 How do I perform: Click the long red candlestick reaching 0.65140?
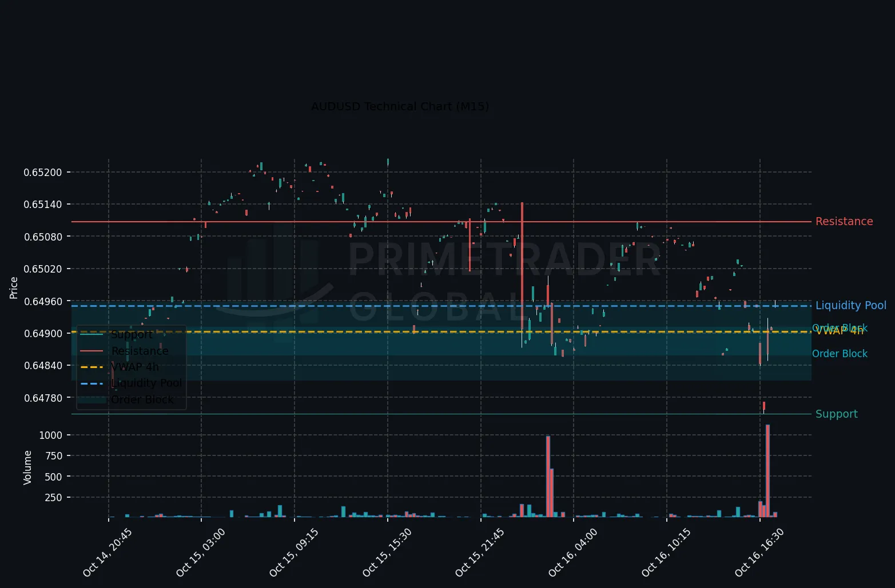pyautogui.click(x=522, y=266)
